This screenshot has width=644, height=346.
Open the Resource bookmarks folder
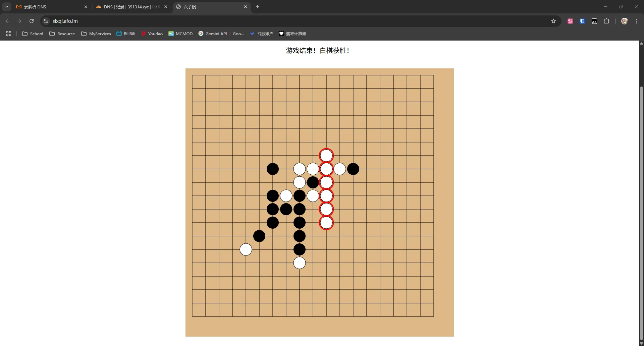(x=62, y=34)
